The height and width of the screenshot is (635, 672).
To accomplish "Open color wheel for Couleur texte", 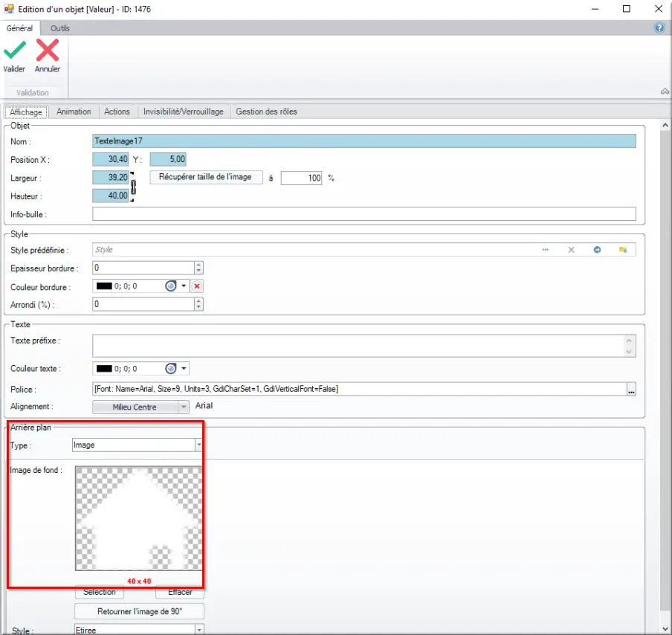I will pos(170,368).
